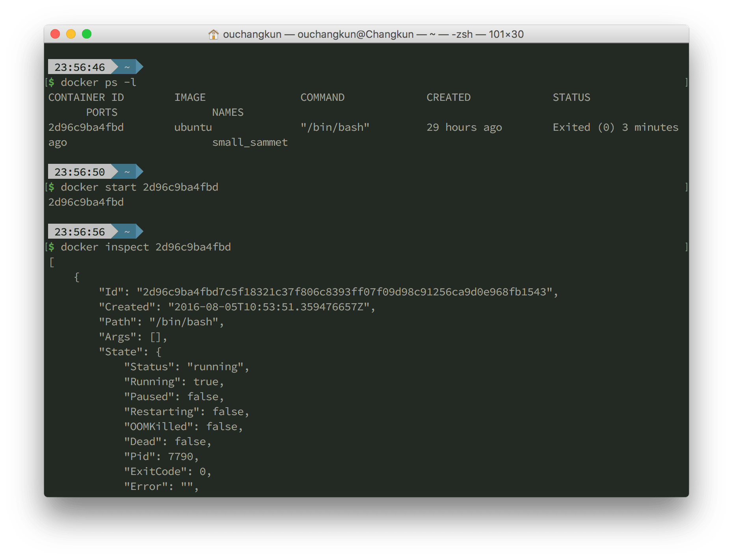Image resolution: width=733 pixels, height=560 pixels.
Task: Click the 23:56:46 prompt timestamp segment
Action: click(x=80, y=67)
